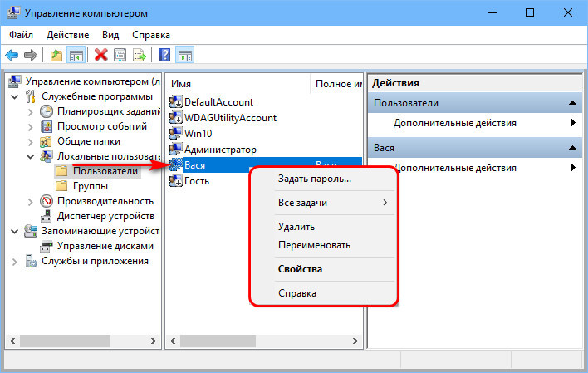
Task: Select Свойства in the context menu
Action: pyautogui.click(x=301, y=269)
